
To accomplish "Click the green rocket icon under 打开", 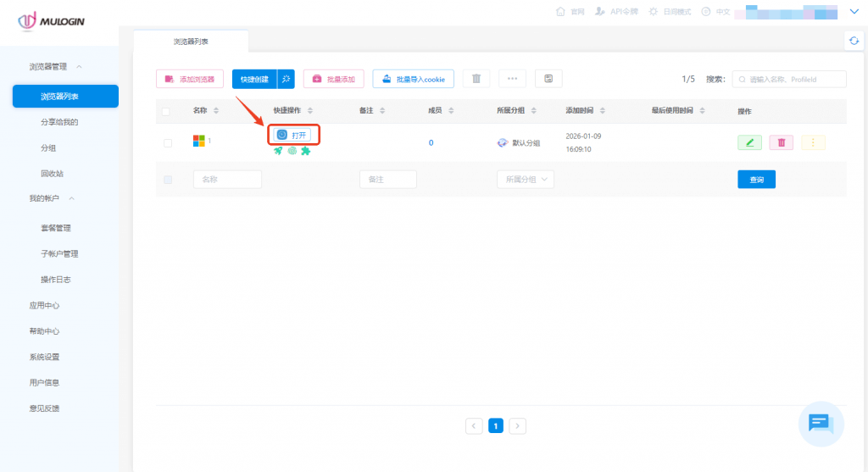I will (278, 151).
